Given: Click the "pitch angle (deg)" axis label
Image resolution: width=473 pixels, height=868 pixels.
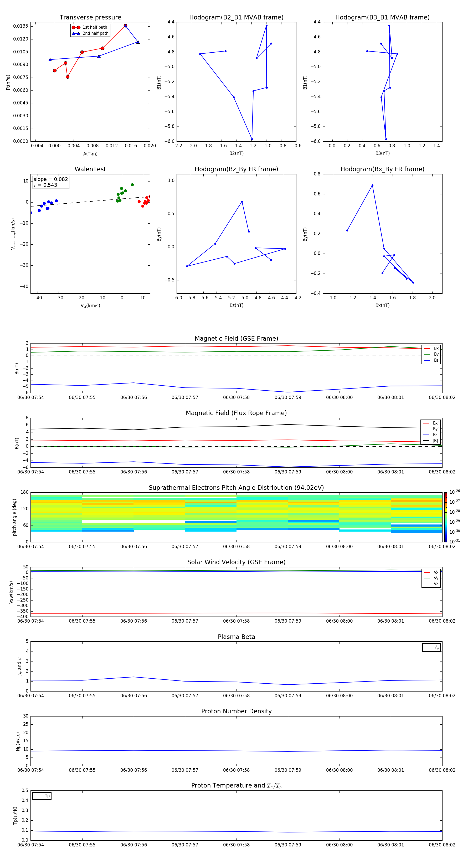Looking at the screenshot, I should point(14,517).
